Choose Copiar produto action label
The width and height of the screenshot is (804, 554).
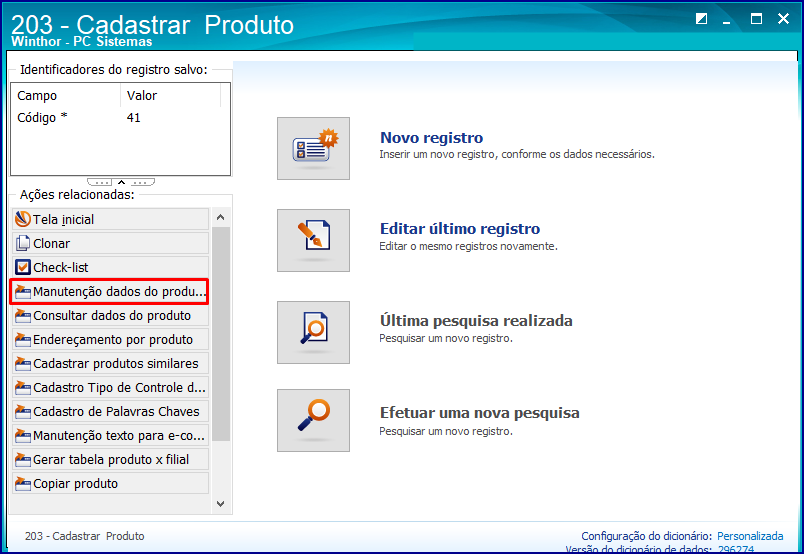click(x=75, y=484)
